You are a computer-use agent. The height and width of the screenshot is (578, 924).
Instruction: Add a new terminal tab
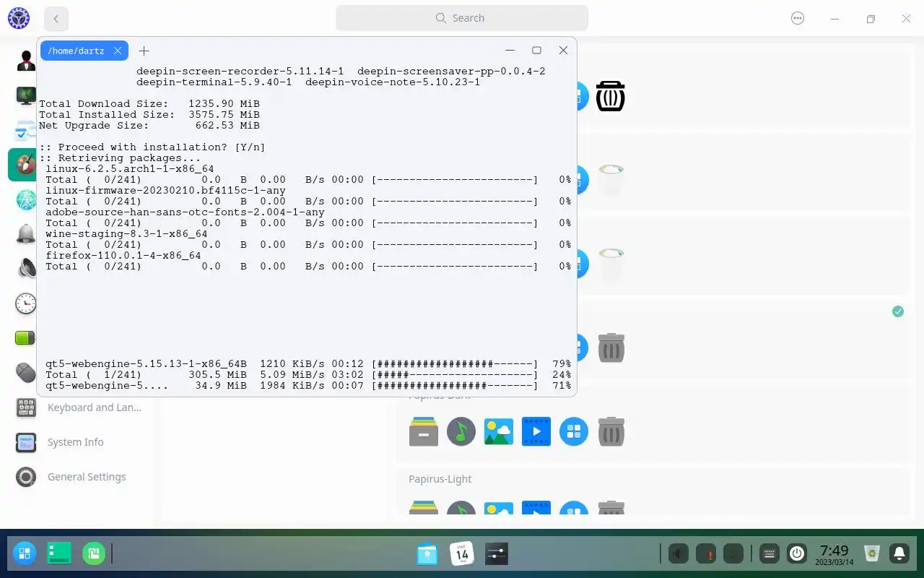pyautogui.click(x=144, y=51)
